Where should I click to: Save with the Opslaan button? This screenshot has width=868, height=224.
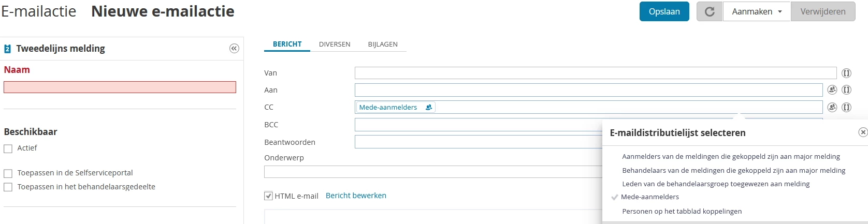[664, 11]
